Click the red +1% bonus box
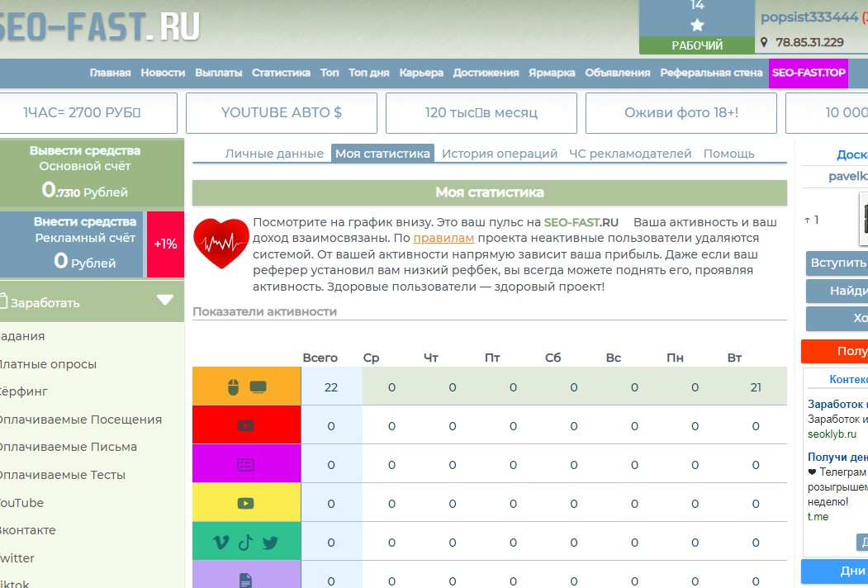This screenshot has width=868, height=588. click(165, 244)
